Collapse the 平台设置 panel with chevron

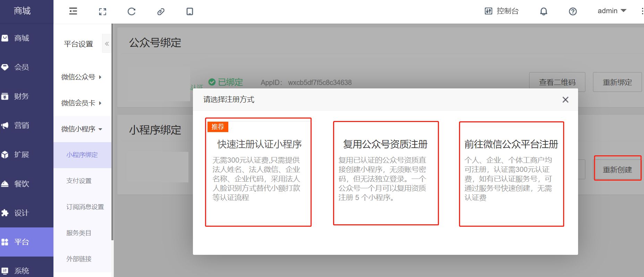tap(107, 44)
